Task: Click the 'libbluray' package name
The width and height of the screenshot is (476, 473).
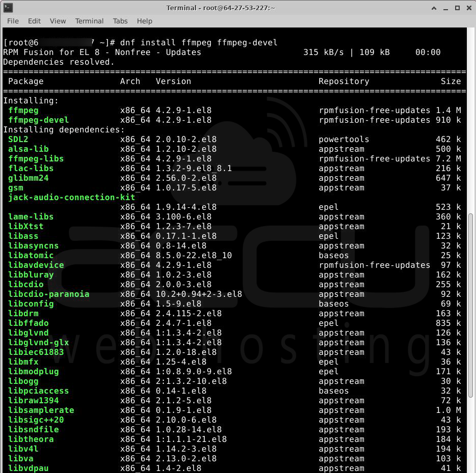Action: tap(31, 275)
